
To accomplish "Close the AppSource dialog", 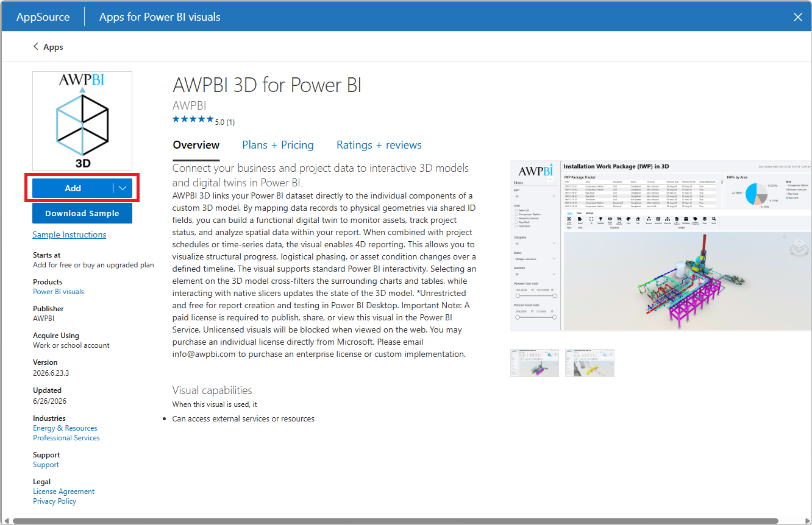I will 797,17.
